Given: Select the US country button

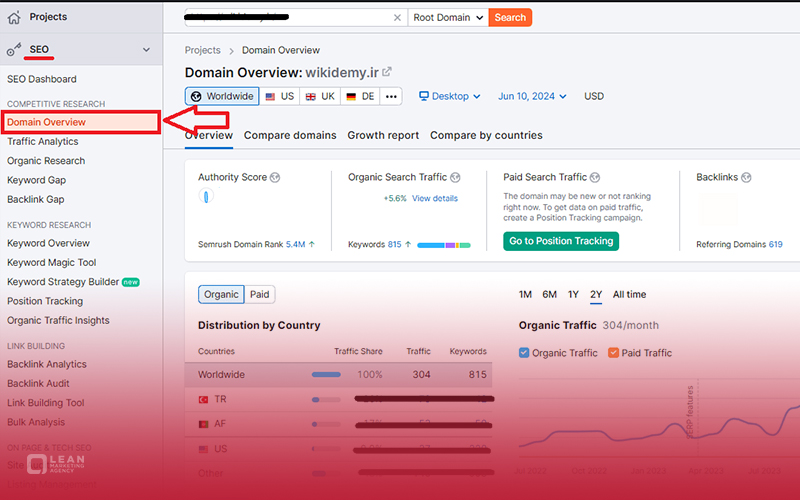Looking at the screenshot, I should click(280, 96).
